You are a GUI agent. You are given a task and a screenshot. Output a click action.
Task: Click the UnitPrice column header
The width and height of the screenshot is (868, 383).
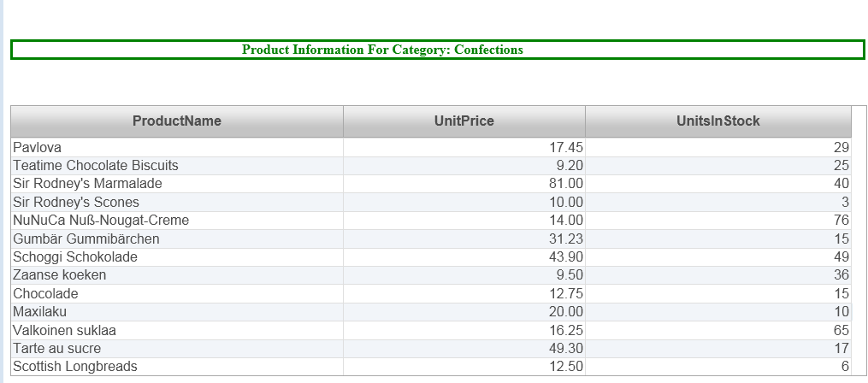click(x=464, y=121)
